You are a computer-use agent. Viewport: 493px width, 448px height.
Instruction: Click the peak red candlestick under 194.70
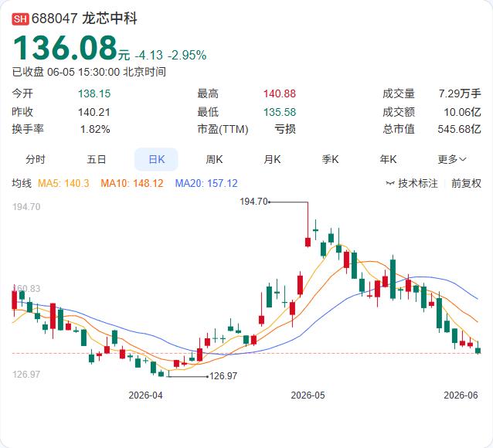tap(308, 242)
